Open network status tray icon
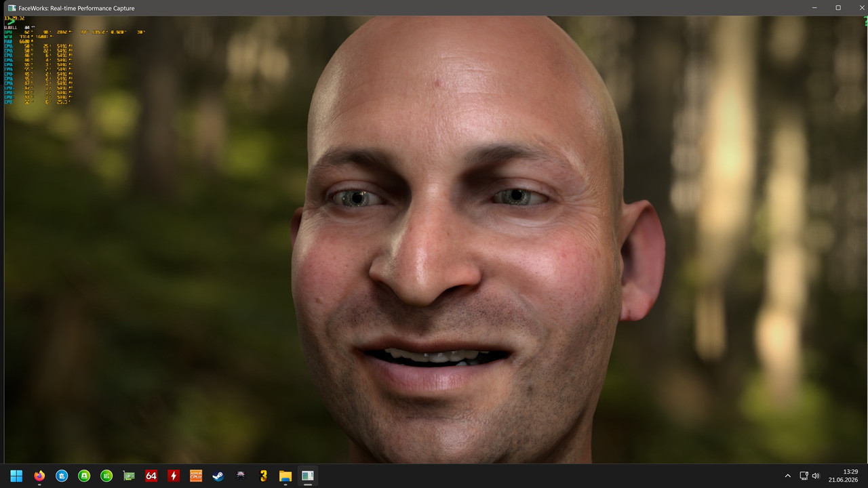This screenshot has height=488, width=868. pos(804,476)
